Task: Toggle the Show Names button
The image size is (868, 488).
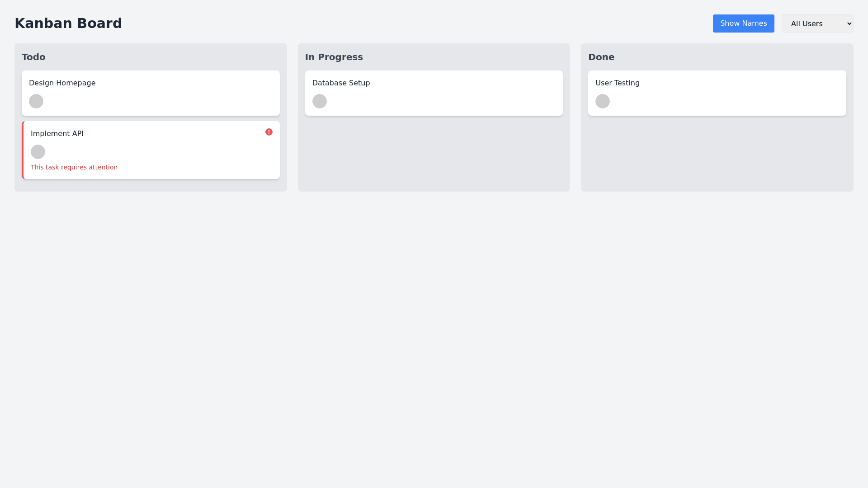Action: click(743, 23)
